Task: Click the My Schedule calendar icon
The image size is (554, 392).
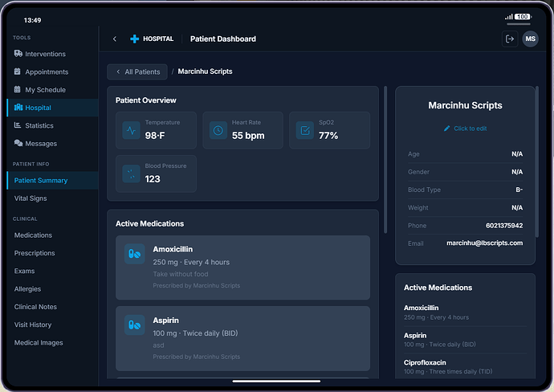Action: click(x=18, y=90)
